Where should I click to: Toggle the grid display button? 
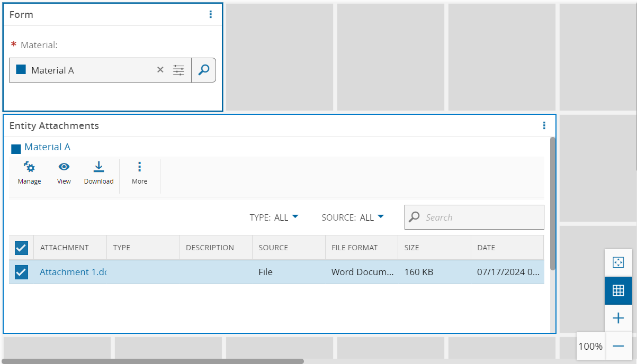[x=618, y=290]
